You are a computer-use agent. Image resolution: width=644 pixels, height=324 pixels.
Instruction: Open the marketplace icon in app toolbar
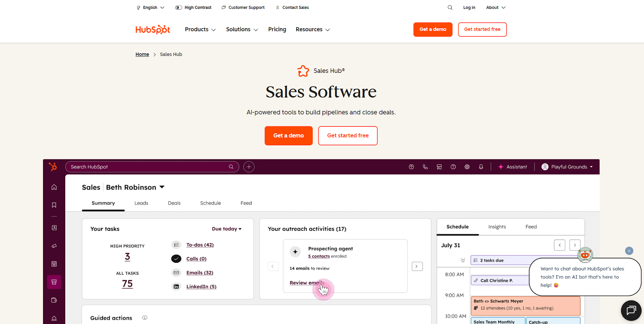[439, 167]
